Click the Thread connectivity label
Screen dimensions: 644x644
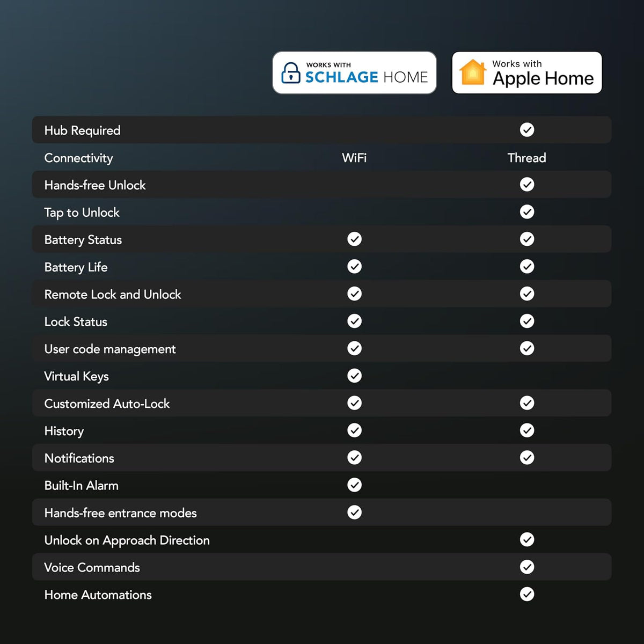(x=527, y=158)
